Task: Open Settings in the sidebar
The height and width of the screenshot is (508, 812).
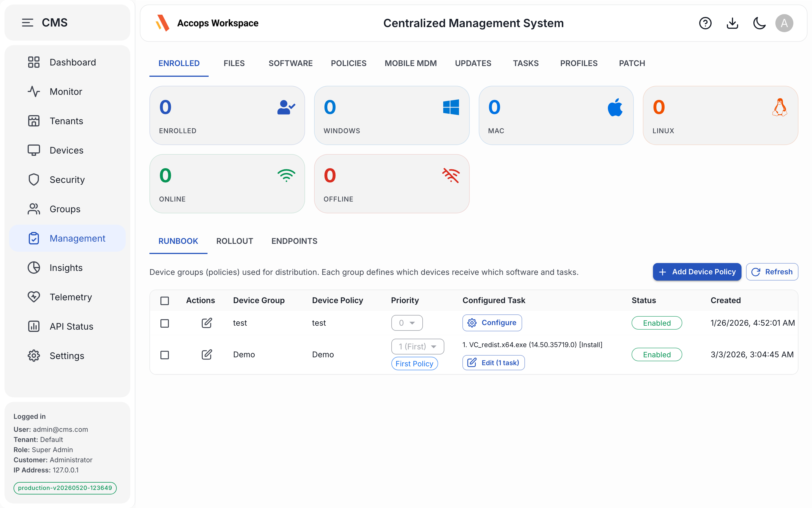Action: (67, 356)
